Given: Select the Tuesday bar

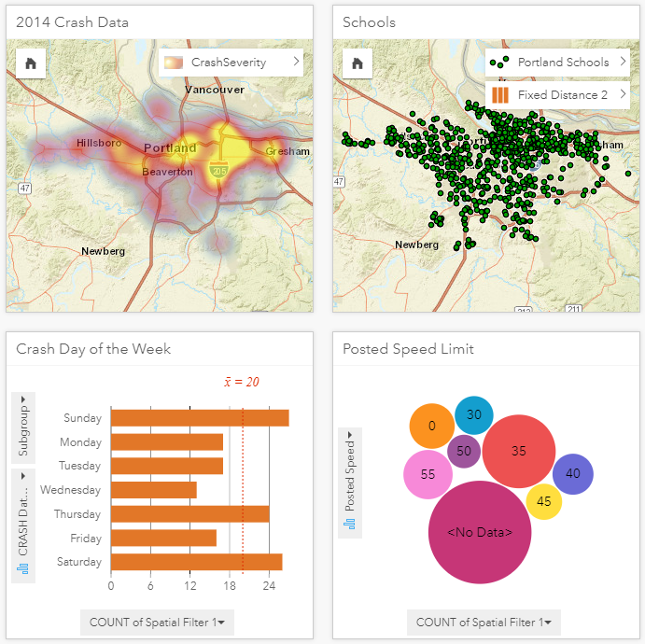Looking at the screenshot, I should (x=167, y=466).
